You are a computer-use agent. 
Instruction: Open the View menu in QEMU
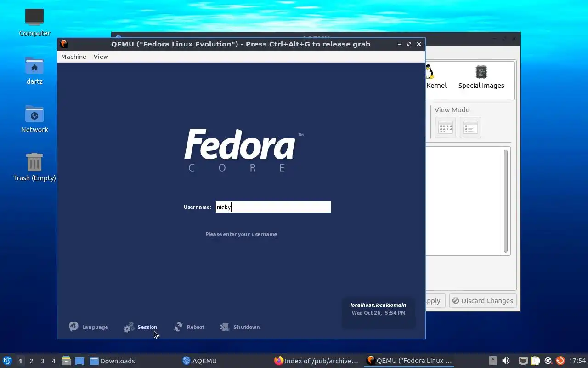click(101, 57)
